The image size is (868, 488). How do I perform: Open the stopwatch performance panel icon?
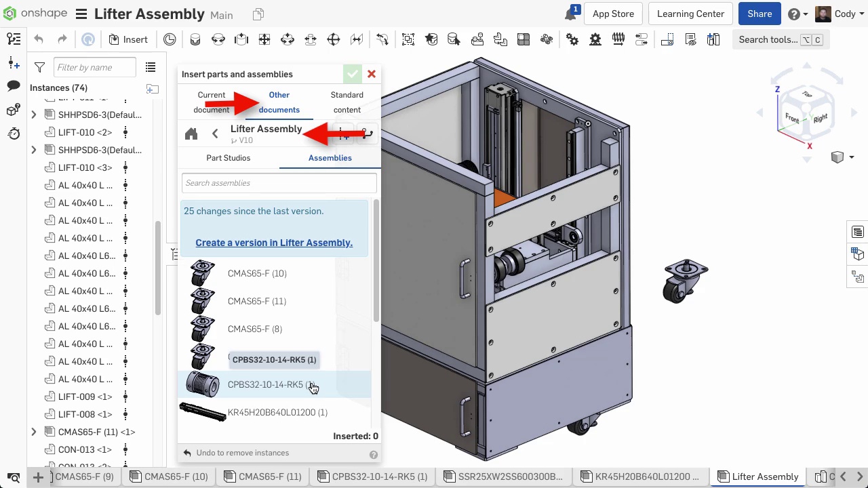13,133
